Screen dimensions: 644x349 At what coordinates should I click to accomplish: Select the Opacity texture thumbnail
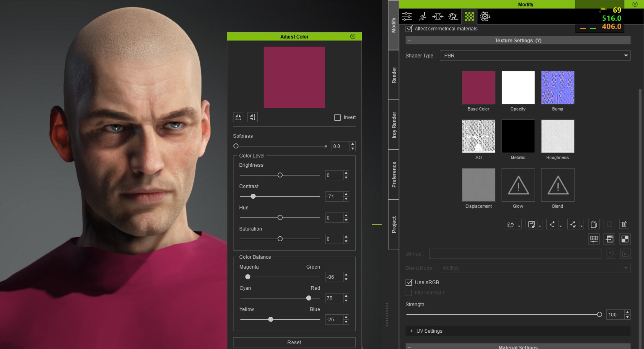518,88
